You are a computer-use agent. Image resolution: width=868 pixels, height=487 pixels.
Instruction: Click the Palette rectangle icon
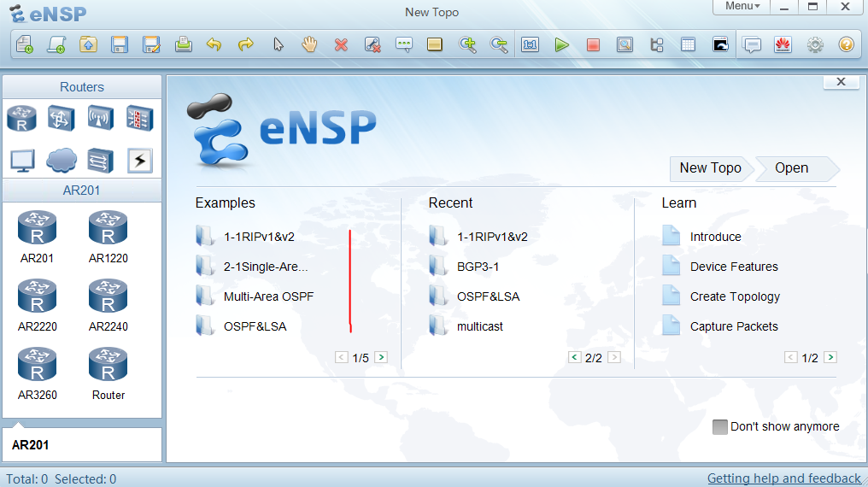(x=435, y=44)
